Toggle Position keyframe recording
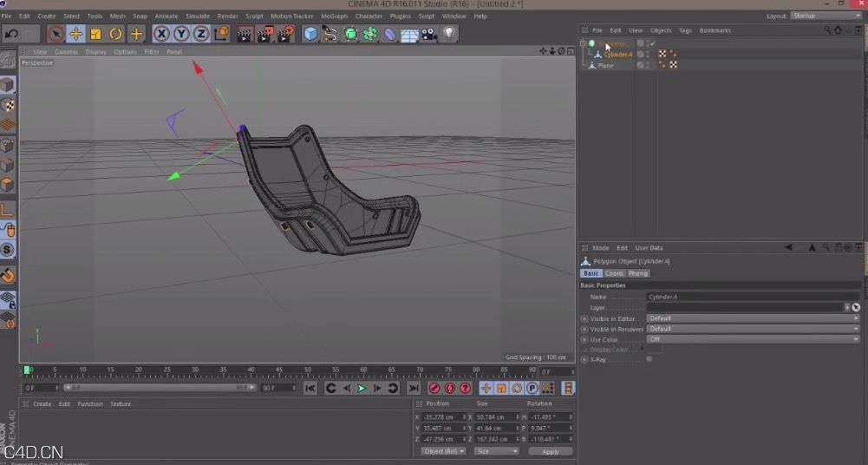Viewport: 868px width, 465px height. pyautogui.click(x=486, y=388)
